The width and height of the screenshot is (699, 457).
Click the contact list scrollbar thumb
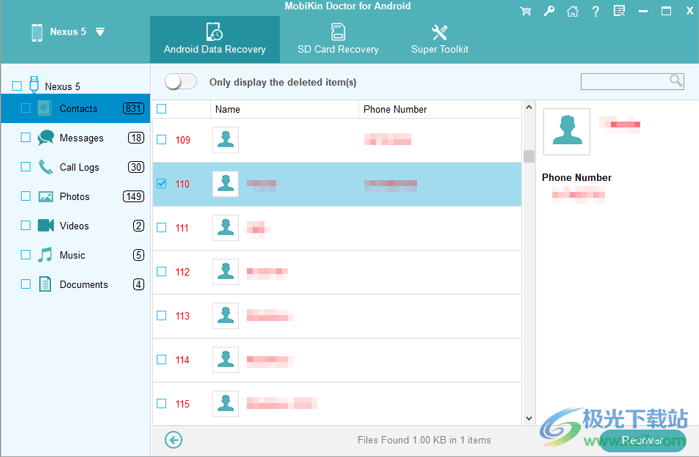[x=529, y=156]
